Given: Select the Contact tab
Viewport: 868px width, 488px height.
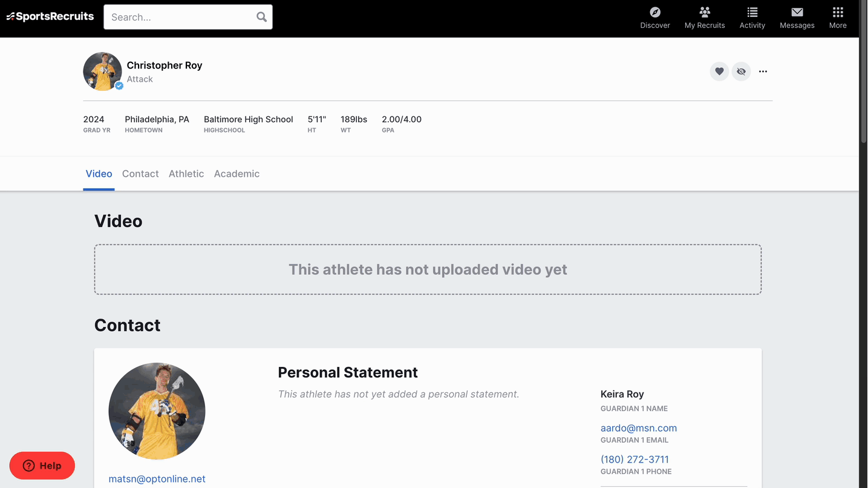Looking at the screenshot, I should coord(140,174).
